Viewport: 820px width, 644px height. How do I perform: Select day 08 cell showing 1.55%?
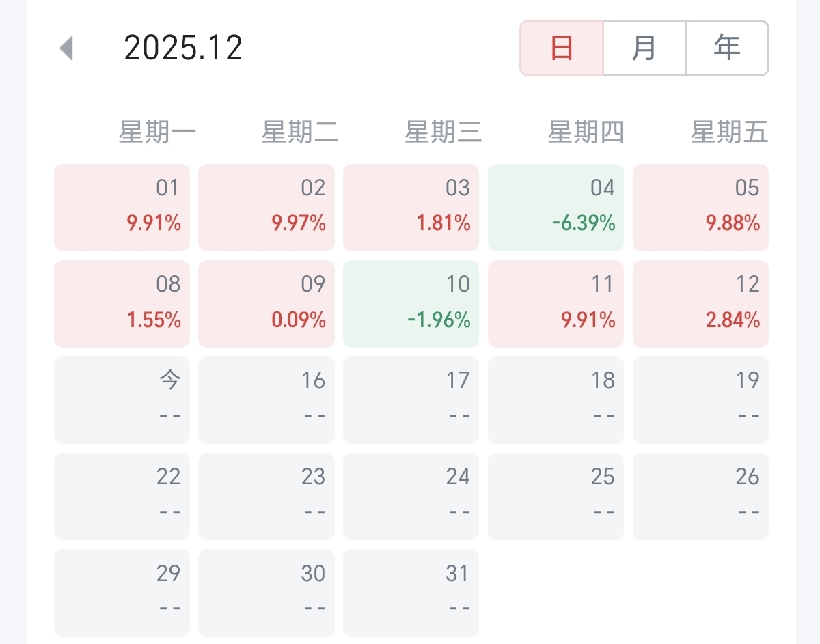122,304
